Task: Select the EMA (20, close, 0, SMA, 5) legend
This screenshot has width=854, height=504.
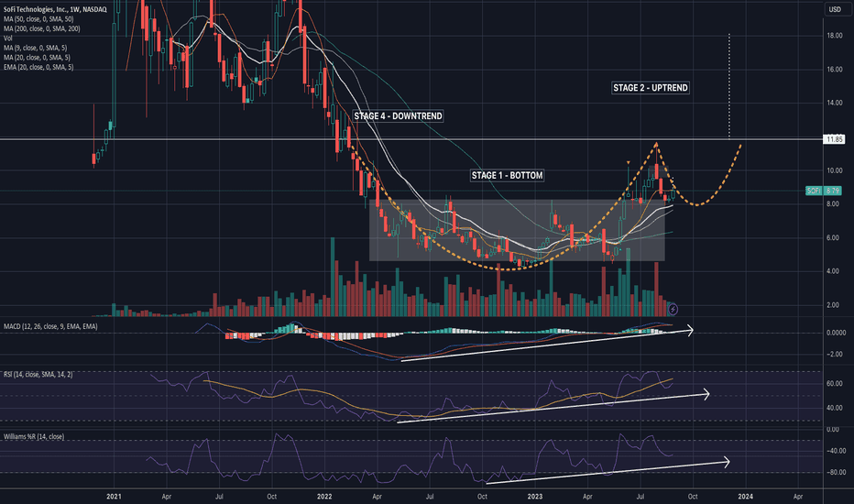Action: [x=38, y=67]
